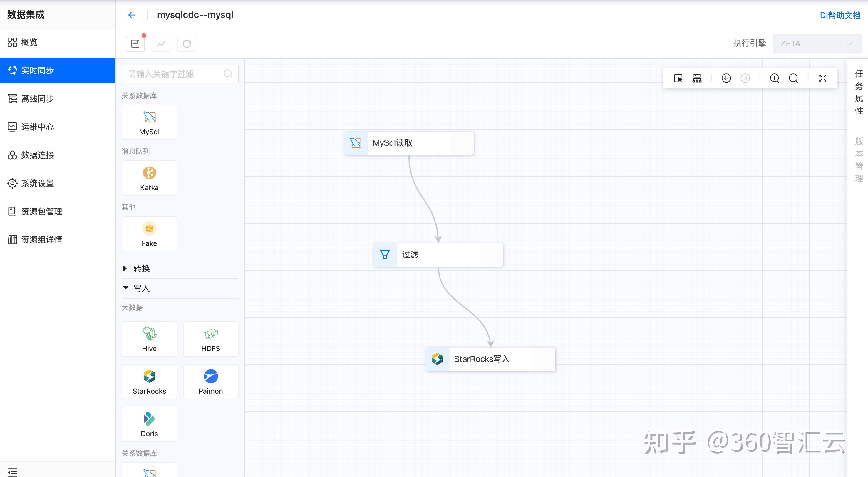The height and width of the screenshot is (477, 868).
Task: Click the fit-to-screen canvas icon
Action: [x=822, y=78]
